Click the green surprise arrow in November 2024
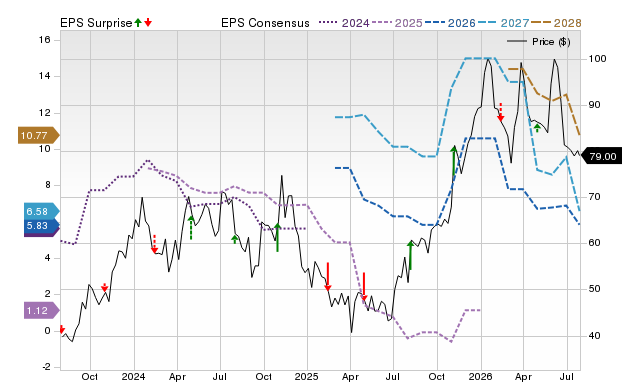640x382 pixels. 278,237
